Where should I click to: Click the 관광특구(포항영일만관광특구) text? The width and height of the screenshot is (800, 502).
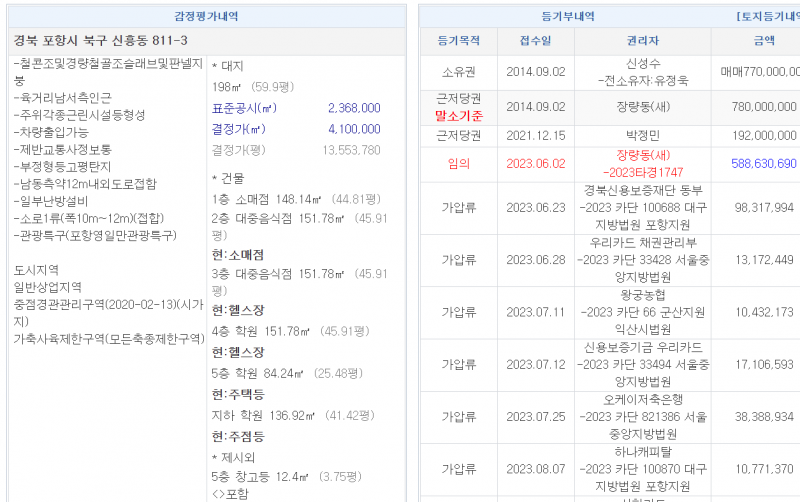(97, 234)
